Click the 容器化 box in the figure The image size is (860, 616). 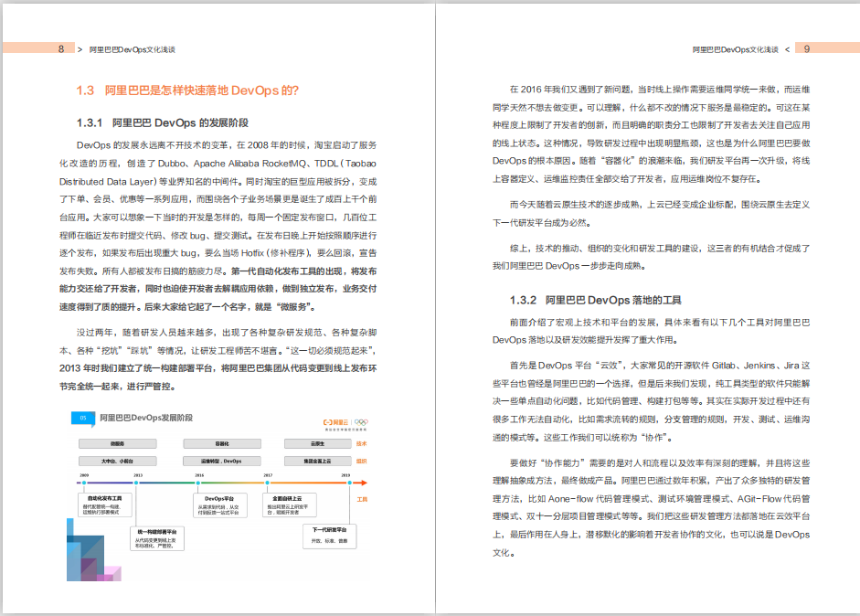coord(221,444)
